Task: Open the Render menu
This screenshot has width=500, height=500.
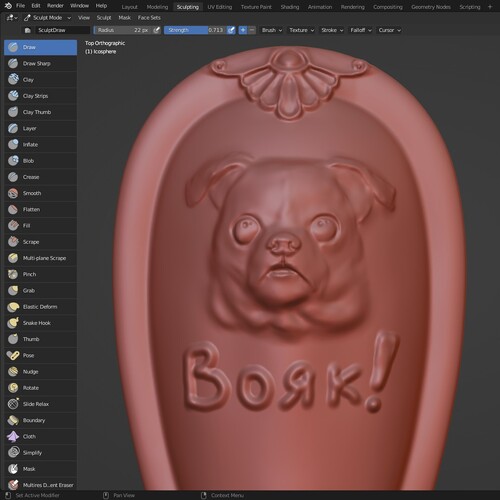Action: point(55,6)
